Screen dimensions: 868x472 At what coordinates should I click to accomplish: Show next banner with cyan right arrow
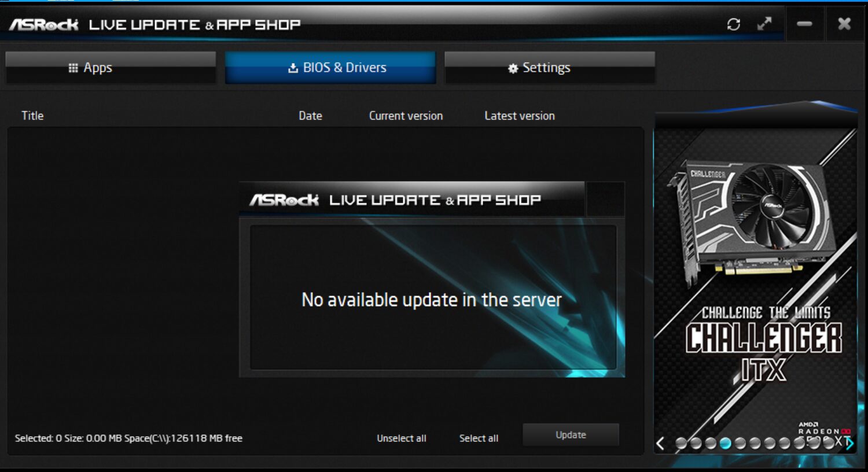(x=849, y=444)
